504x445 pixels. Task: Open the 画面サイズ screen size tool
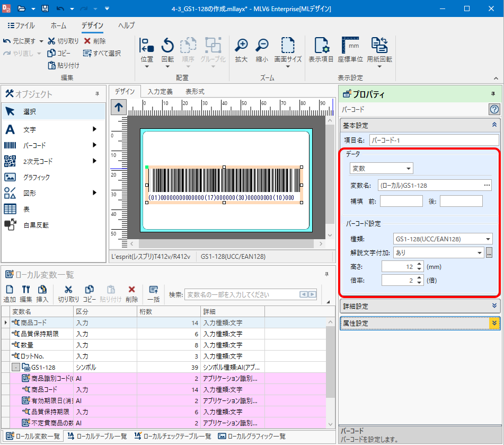click(288, 53)
